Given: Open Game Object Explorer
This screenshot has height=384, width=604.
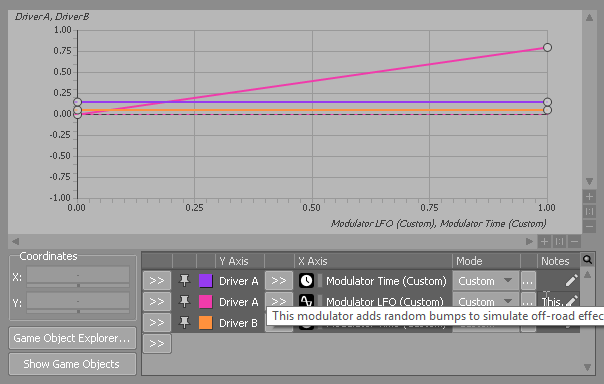Looking at the screenshot, I should tap(72, 338).
